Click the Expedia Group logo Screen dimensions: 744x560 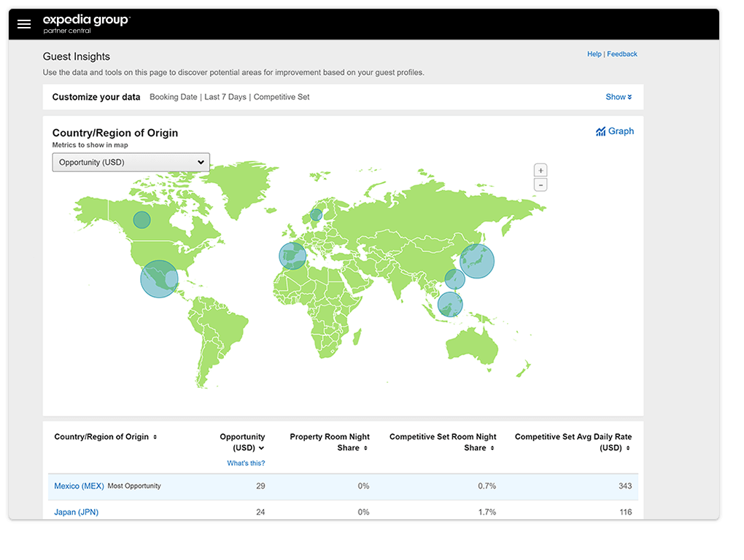86,23
